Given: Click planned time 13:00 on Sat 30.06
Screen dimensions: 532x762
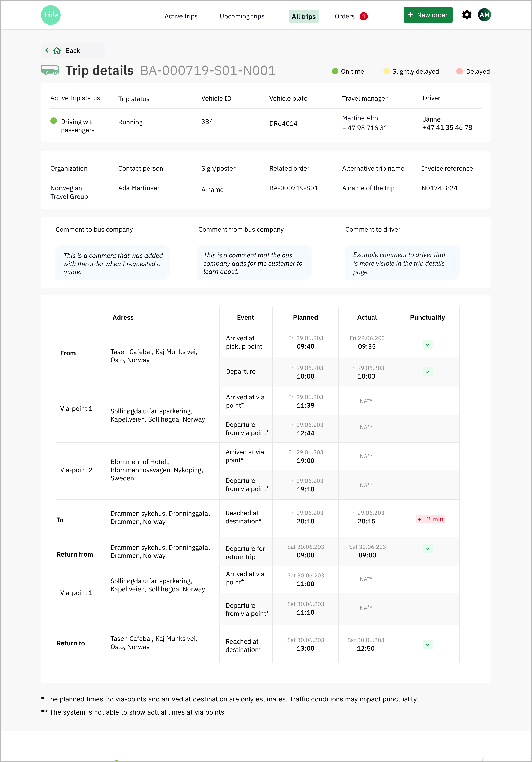Looking at the screenshot, I should [305, 648].
